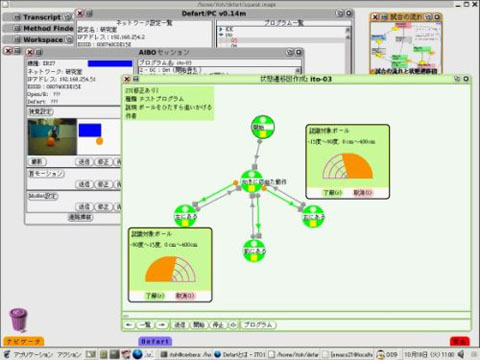Click 修正 in the 首モーション section

click(103, 184)
